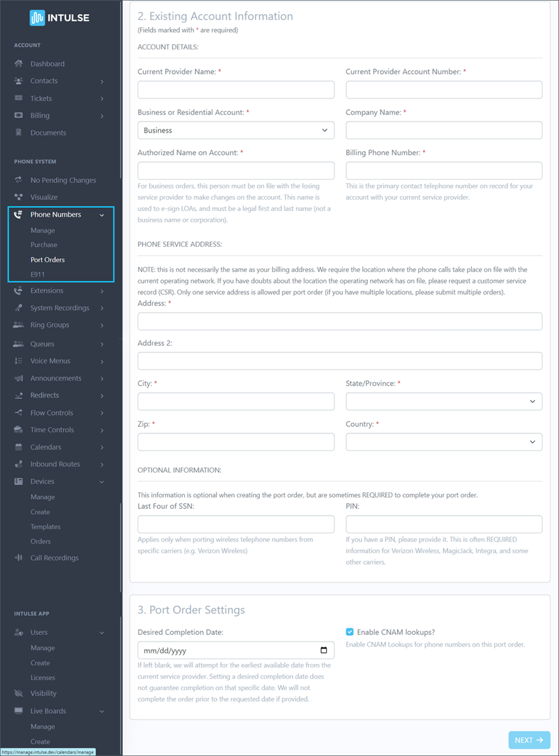Collapse the Phone Numbers menu chevron
Image resolution: width=559 pixels, height=756 pixels.
tap(102, 215)
